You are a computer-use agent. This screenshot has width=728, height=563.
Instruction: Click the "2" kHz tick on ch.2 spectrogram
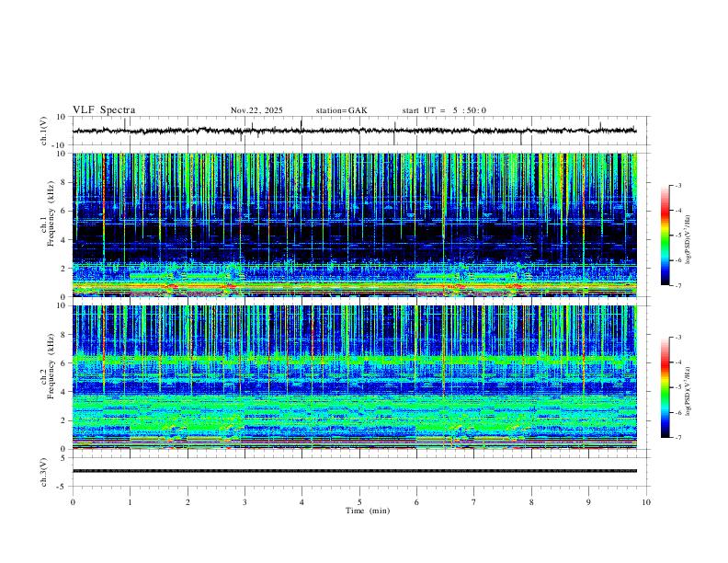coord(64,420)
